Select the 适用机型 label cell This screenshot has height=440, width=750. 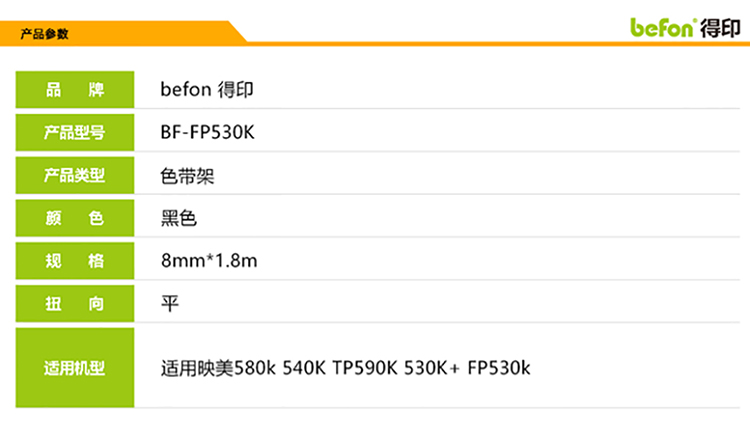coord(75,368)
